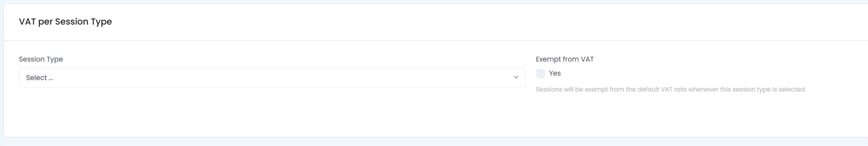Open the Session Type select box
The height and width of the screenshot is (146, 868).
[x=272, y=77]
